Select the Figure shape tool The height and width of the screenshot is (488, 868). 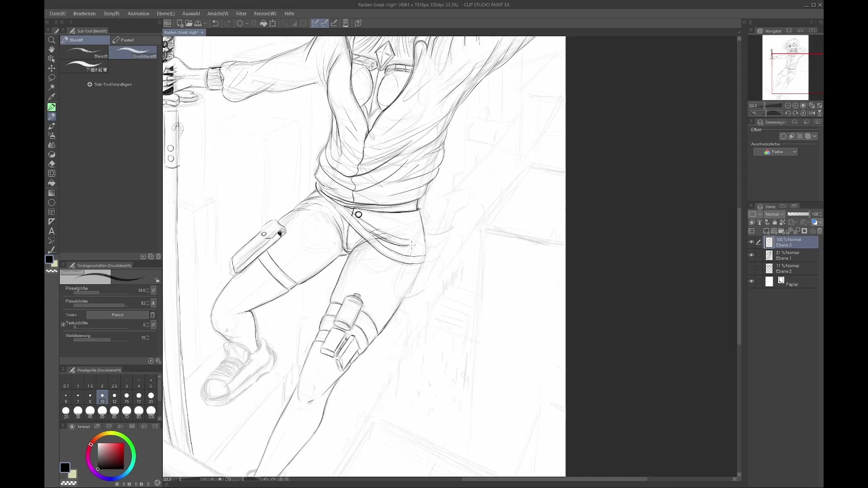pyautogui.click(x=52, y=202)
